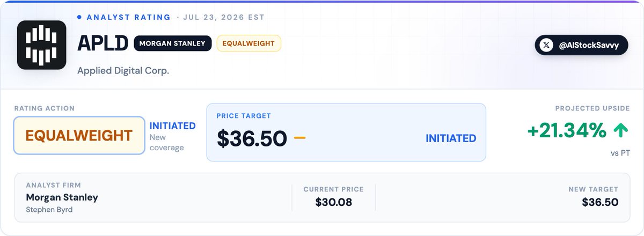Image resolution: width=644 pixels, height=236 pixels.
Task: Click the +21.34% projected upside figure
Action: pos(568,130)
